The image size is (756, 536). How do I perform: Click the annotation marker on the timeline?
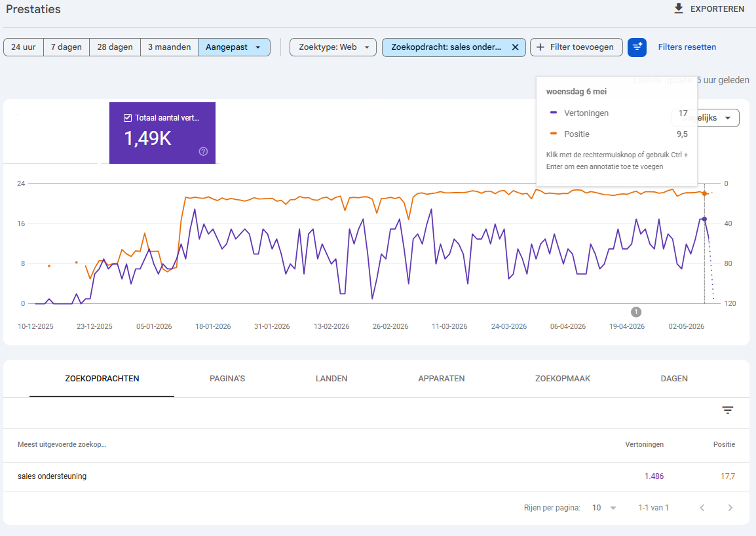click(636, 312)
